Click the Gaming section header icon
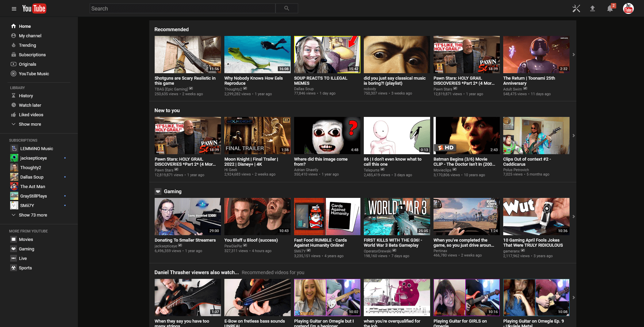The width and height of the screenshot is (644, 327). 158,191
